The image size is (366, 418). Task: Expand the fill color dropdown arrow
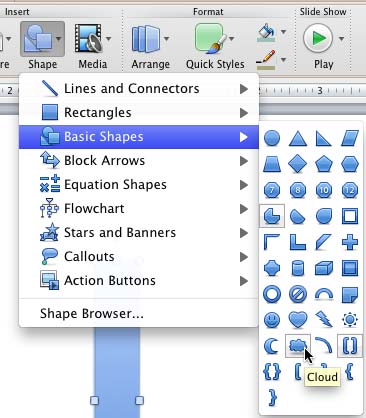click(x=283, y=32)
